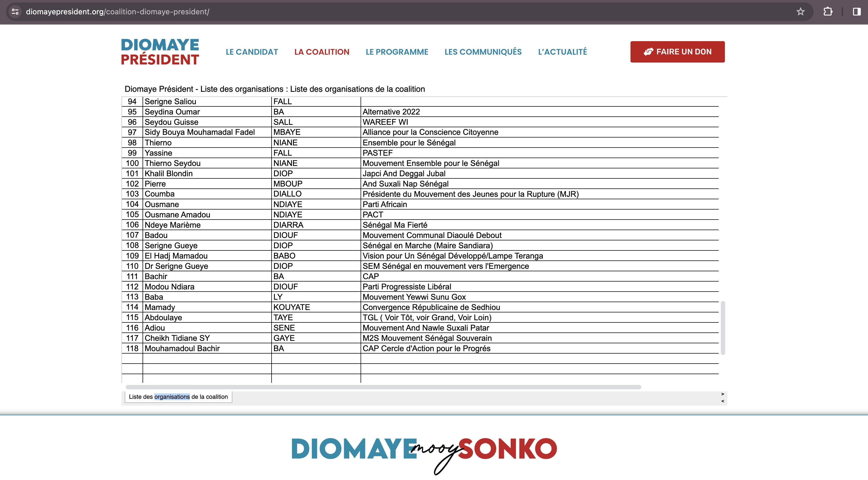Click the Diomaye Président logo
868x480 pixels.
coord(160,52)
